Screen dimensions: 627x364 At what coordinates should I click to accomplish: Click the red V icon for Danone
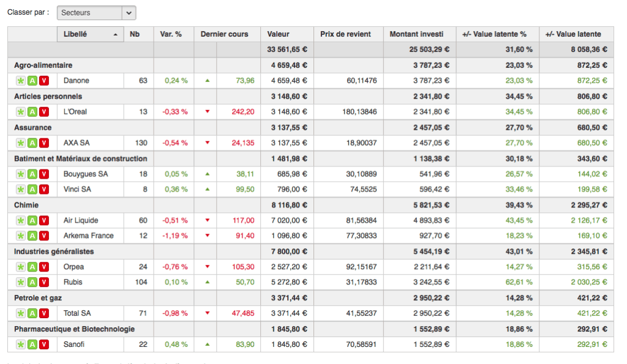44,81
